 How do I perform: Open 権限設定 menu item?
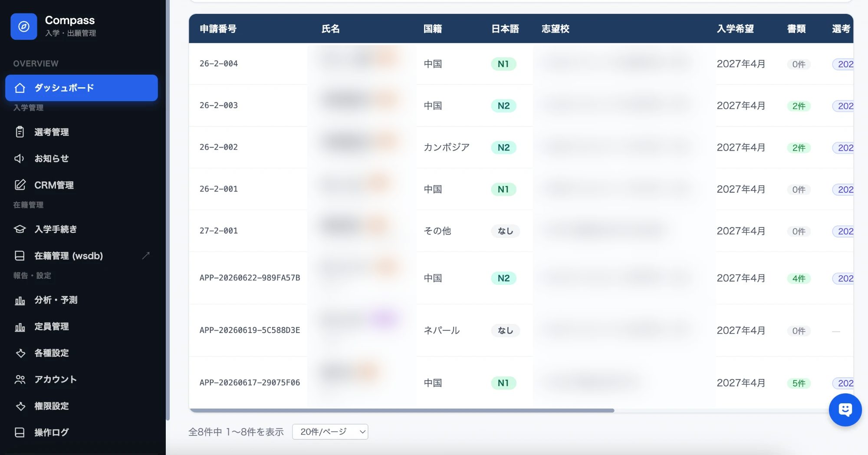click(82, 406)
